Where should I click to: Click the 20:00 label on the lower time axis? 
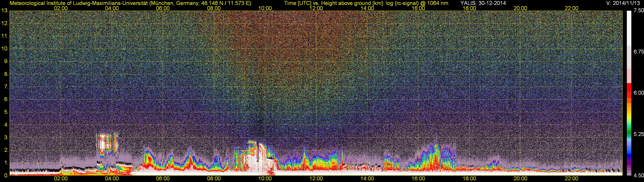pos(521,179)
